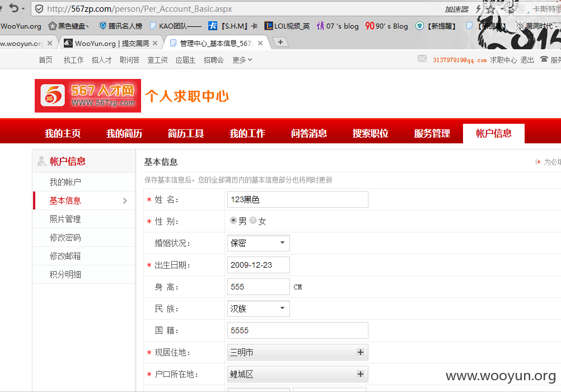The width and height of the screenshot is (561, 392).
Task: Open the KAO团队 bookmark
Action: coord(176,26)
